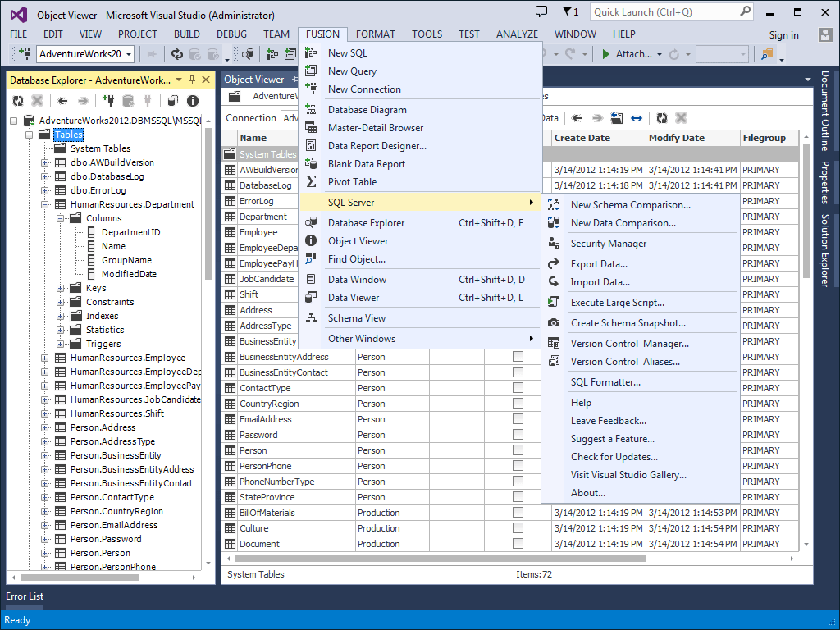Screen dimensions: 840x630
Task: Toggle checkbox in Document row
Action: pyautogui.click(x=518, y=543)
